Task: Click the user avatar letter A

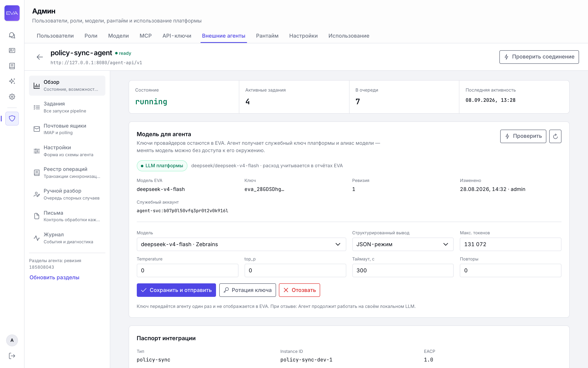Action: (x=12, y=340)
